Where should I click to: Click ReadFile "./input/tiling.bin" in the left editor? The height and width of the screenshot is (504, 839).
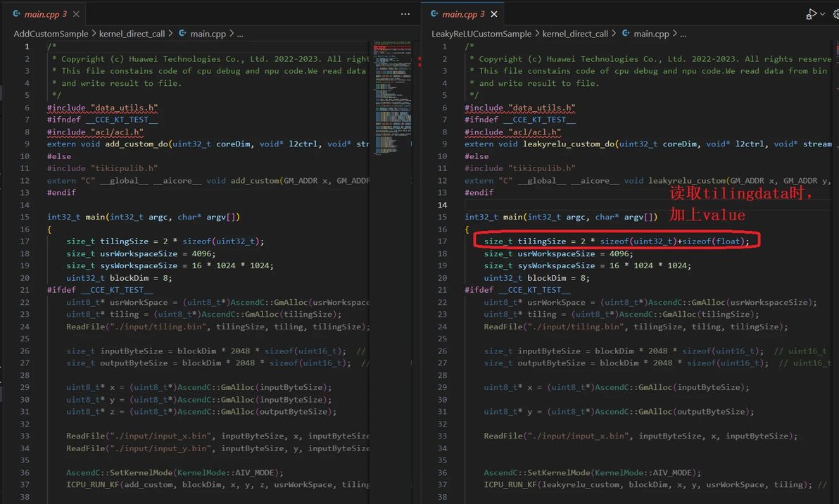tap(217, 327)
